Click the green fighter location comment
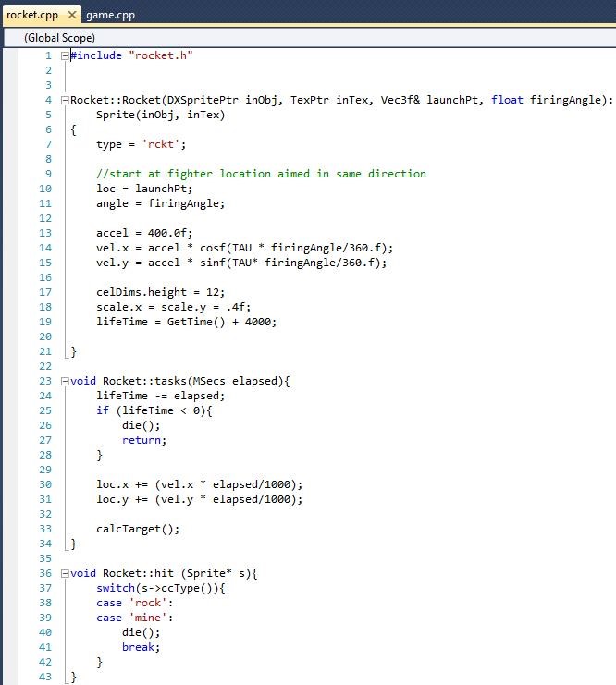The width and height of the screenshot is (616, 685). pyautogui.click(x=261, y=174)
